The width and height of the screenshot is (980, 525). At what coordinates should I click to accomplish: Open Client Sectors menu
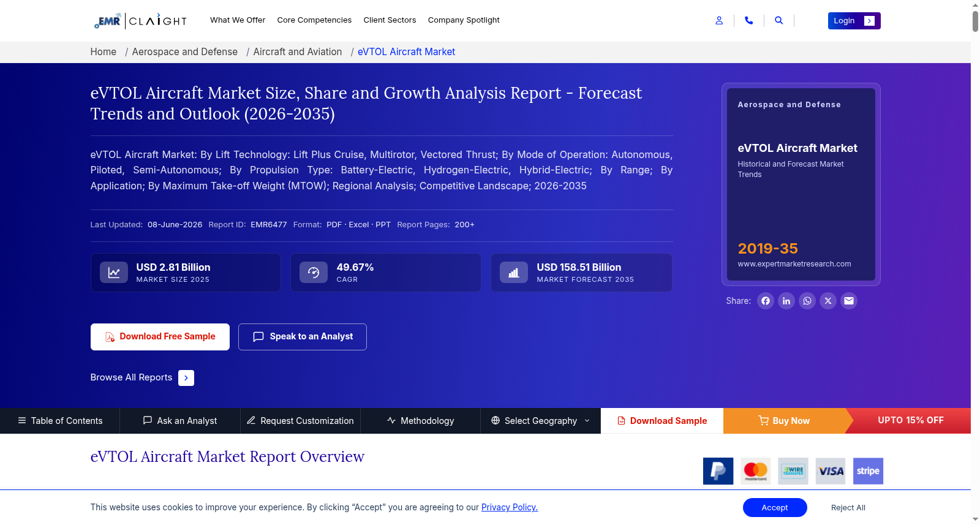pos(390,20)
